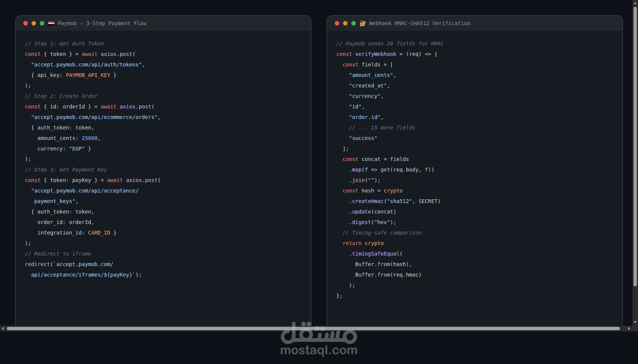Viewport: 638px width, 364px height.
Task: Click the line ".map(f => get(req.body, f))"
Action: [x=391, y=170]
